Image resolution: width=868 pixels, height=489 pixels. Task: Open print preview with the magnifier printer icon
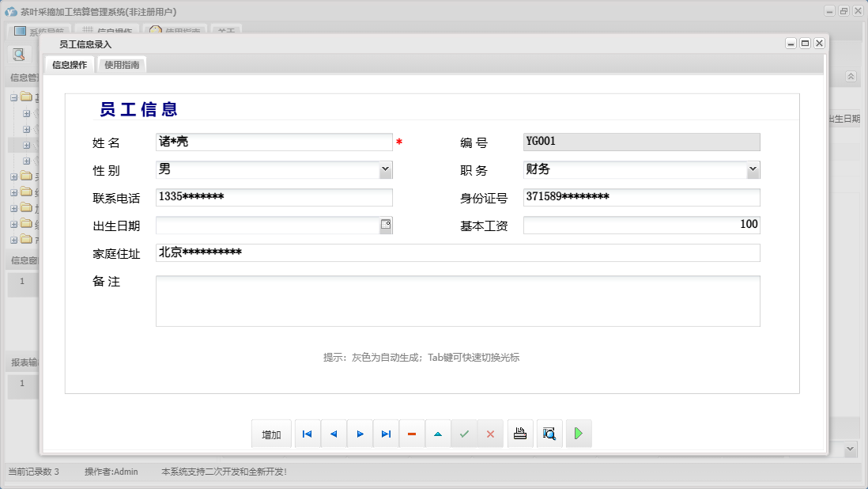(549, 434)
